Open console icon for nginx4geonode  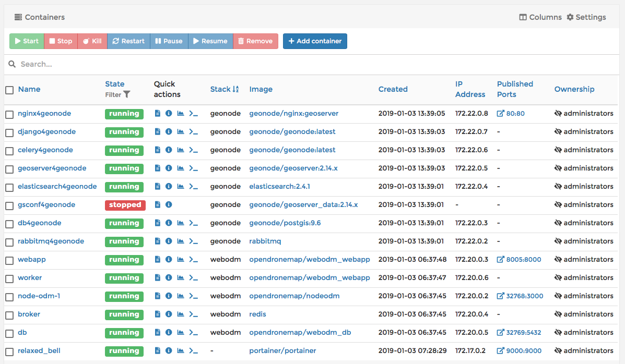point(193,114)
